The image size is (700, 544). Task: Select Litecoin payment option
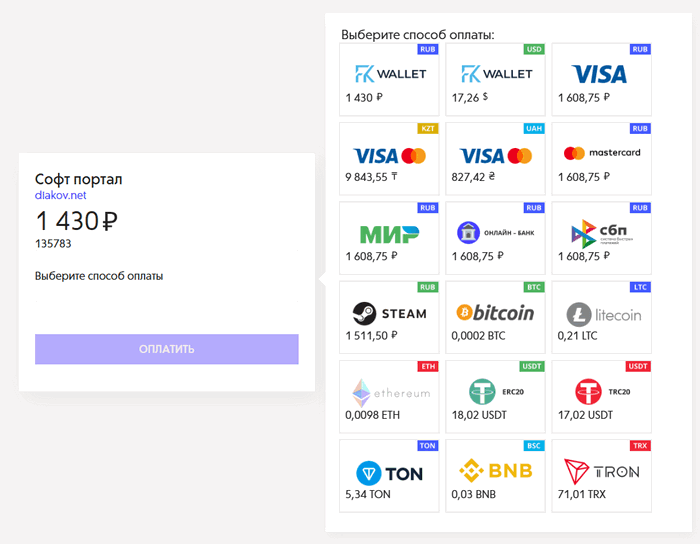(601, 317)
